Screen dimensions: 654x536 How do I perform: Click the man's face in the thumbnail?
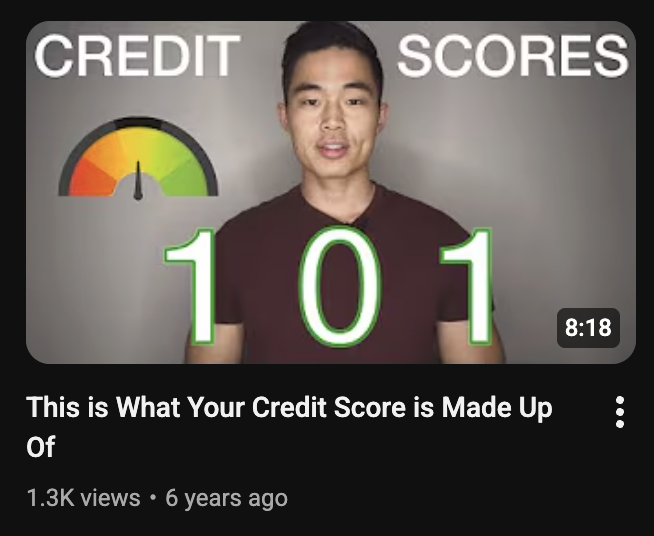tap(332, 121)
